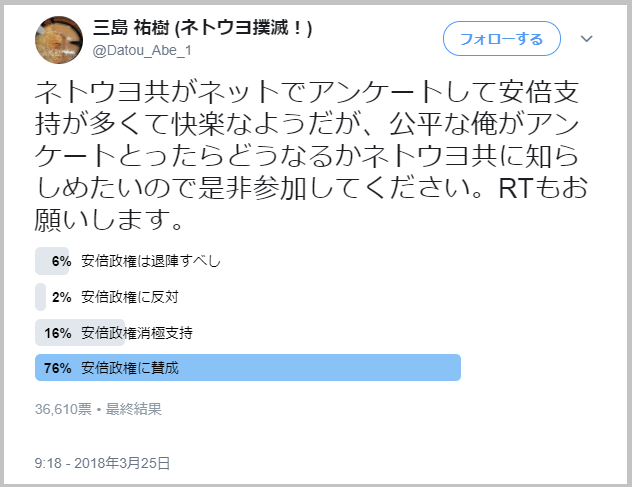Open the @Datou_Abe_1 handle link
Image resolution: width=632 pixels, height=487 pixels.
[x=142, y=51]
